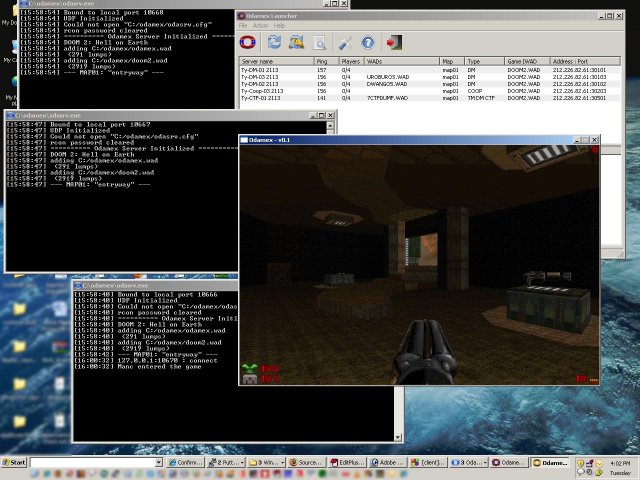Click UROBUROS.WAD cell in WADs column
Screen dimensions: 640x480
tap(388, 77)
